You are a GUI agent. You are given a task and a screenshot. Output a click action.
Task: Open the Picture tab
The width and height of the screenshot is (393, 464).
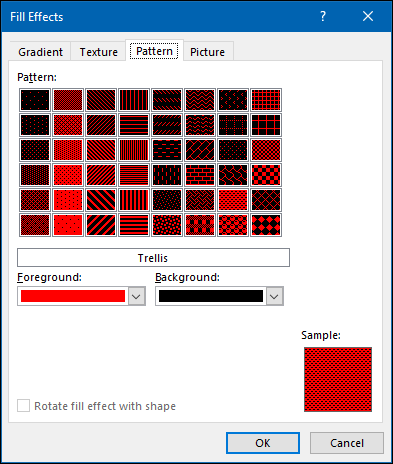pyautogui.click(x=207, y=52)
